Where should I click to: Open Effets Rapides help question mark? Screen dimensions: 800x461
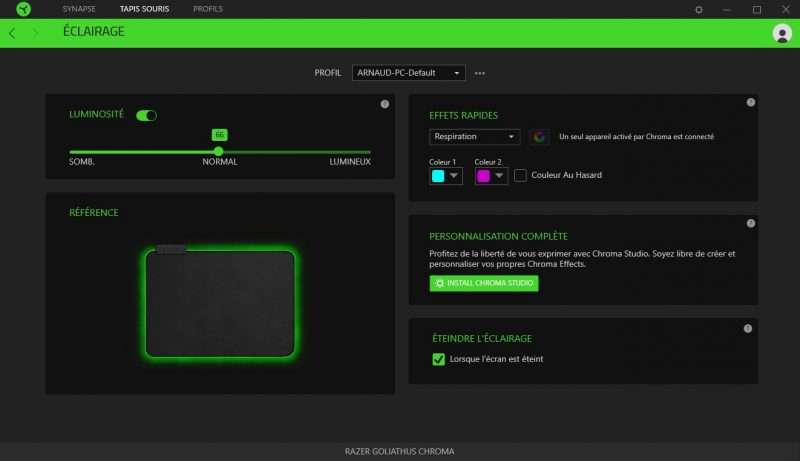(751, 103)
